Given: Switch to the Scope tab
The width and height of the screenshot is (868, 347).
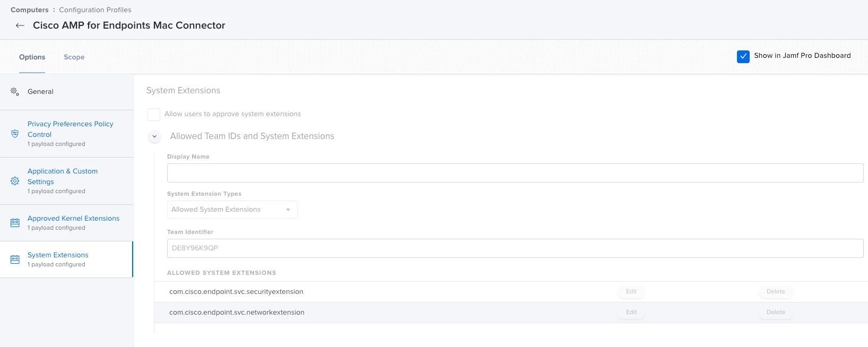Looking at the screenshot, I should tap(74, 57).
